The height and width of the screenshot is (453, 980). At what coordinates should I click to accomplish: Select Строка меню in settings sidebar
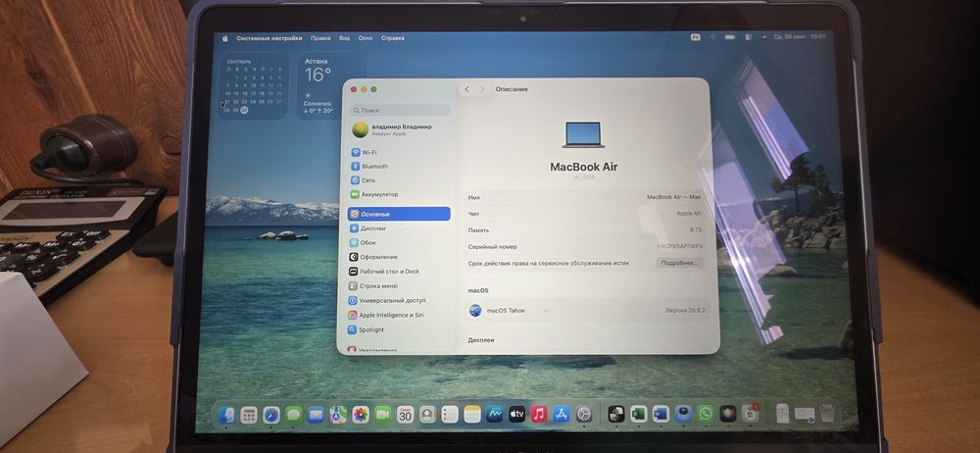[399, 286]
